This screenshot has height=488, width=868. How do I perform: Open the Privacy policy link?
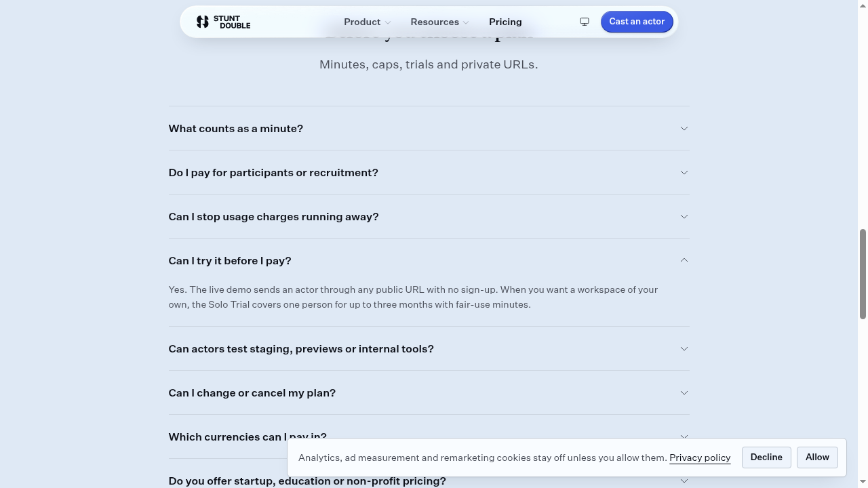click(x=700, y=457)
